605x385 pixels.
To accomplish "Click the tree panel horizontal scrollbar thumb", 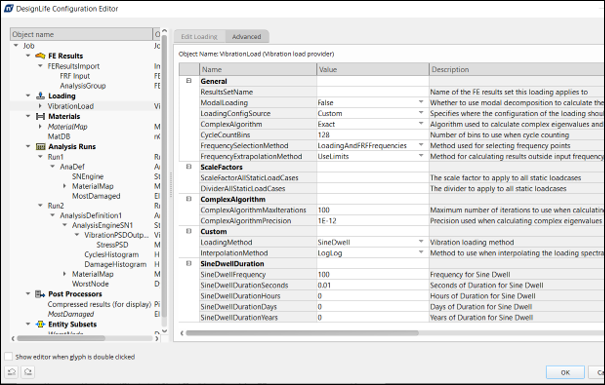I will 61,338.
